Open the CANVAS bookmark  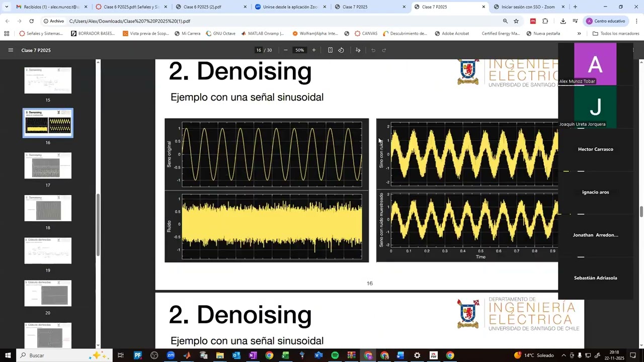click(366, 34)
